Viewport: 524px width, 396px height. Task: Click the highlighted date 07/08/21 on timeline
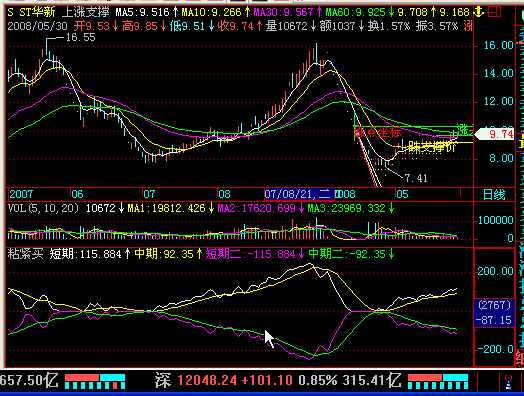click(299, 194)
